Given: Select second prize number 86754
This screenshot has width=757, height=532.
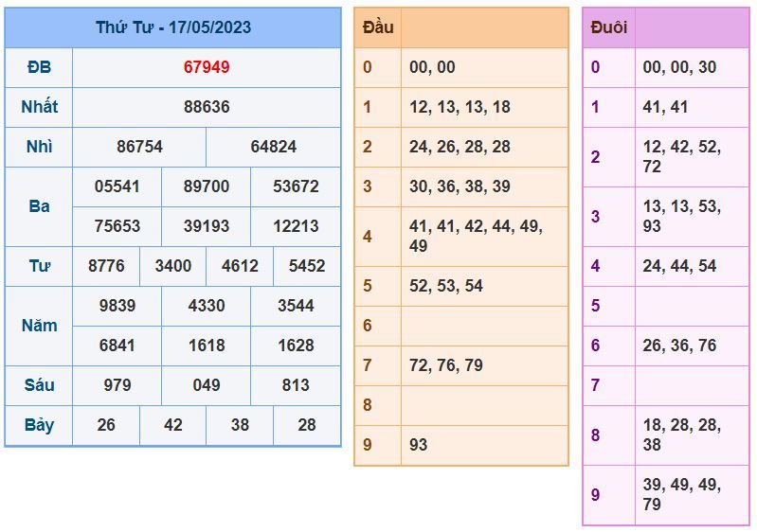Looking at the screenshot, I should 139,147.
